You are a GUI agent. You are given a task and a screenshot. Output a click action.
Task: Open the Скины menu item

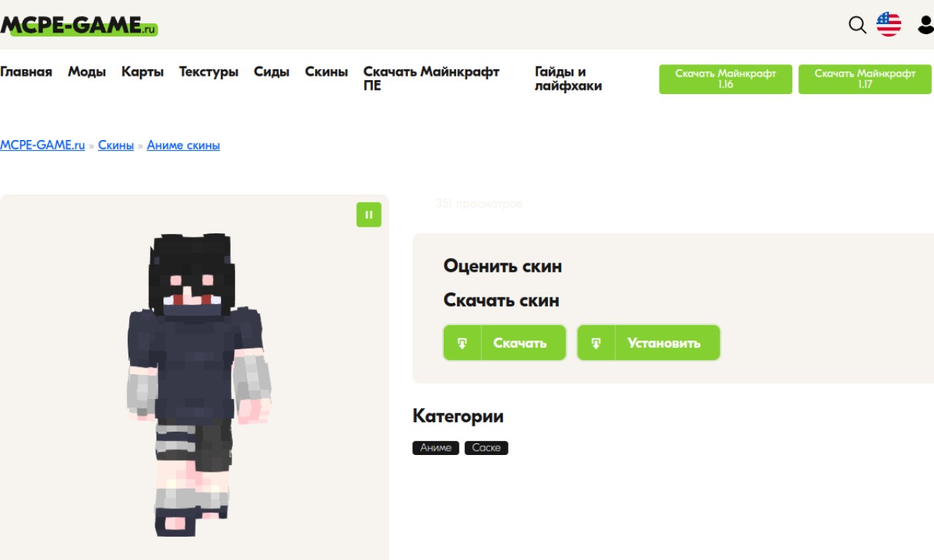[326, 71]
